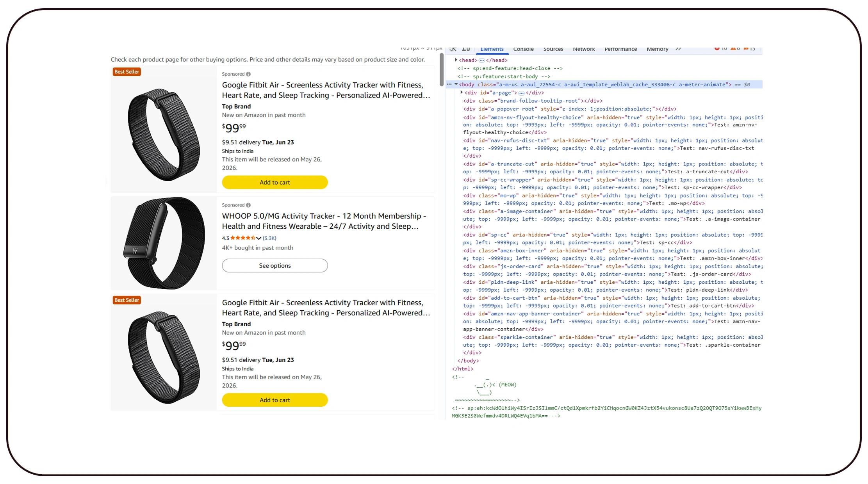The image size is (868, 484).
Task: Click the WHOOP band product image
Action: [164, 243]
